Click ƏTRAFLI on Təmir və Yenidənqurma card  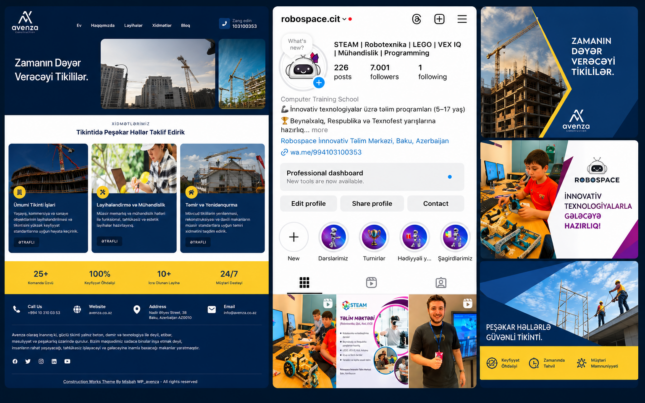pyautogui.click(x=198, y=242)
